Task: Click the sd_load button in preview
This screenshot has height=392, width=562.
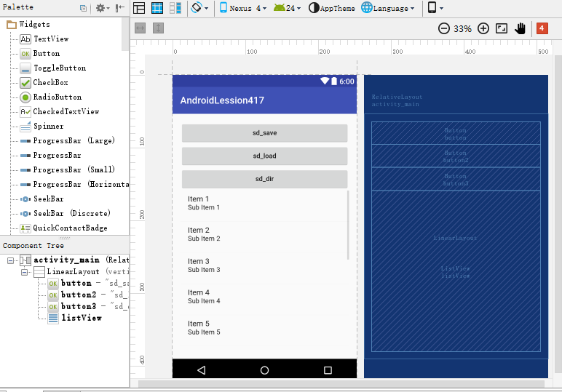Action: tap(264, 156)
